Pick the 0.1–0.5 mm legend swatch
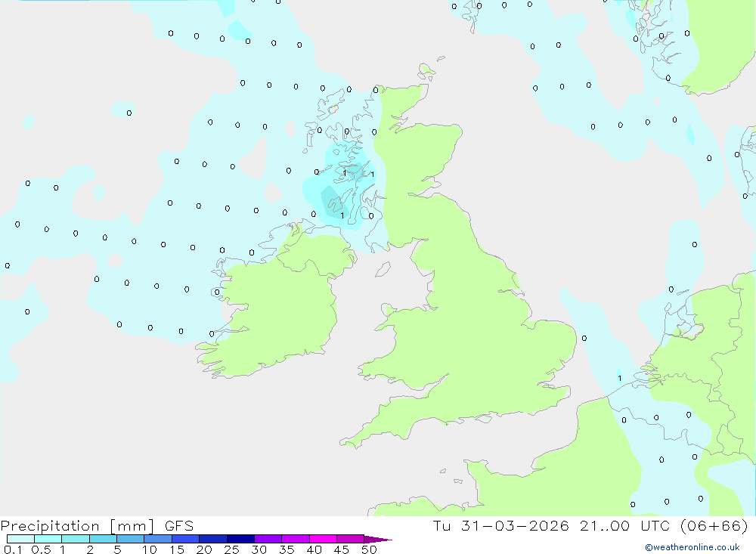The image size is (756, 554). click(x=20, y=539)
